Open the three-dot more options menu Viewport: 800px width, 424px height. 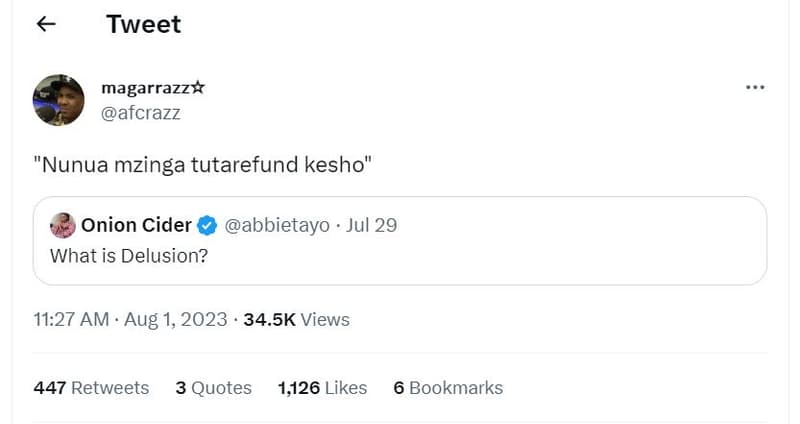[755, 88]
